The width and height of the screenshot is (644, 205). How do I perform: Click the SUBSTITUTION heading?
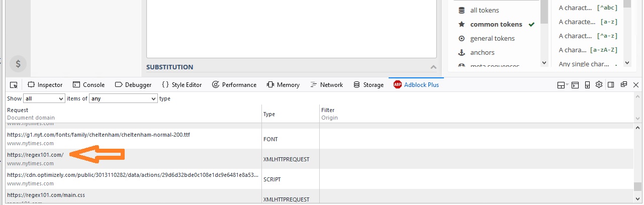click(170, 67)
